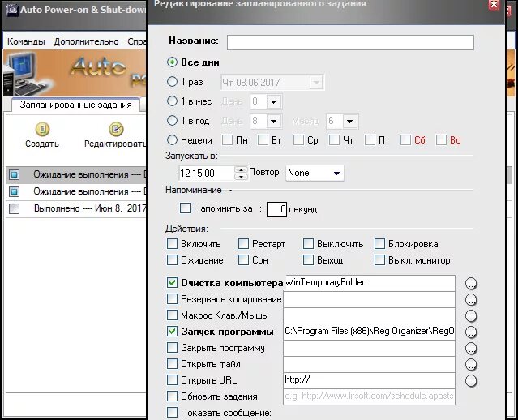
Task: Open the Дополнительно menu in main window
Action: tap(86, 41)
